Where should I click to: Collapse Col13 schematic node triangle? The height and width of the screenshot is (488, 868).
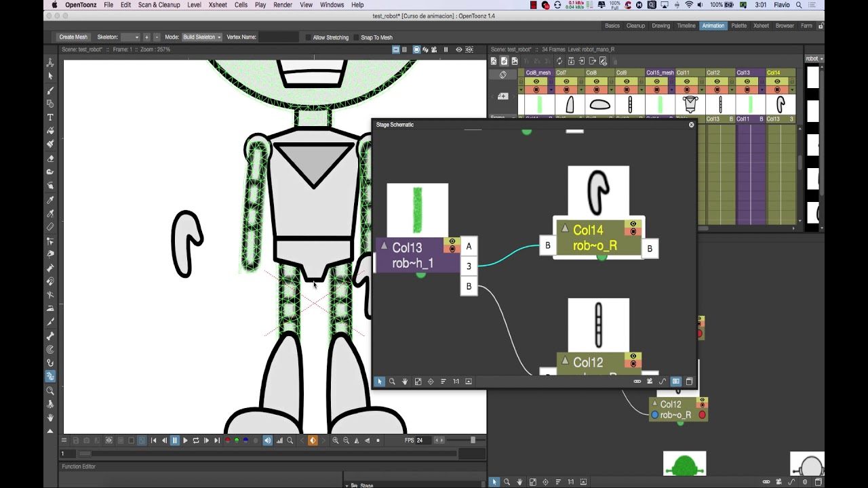pos(384,246)
